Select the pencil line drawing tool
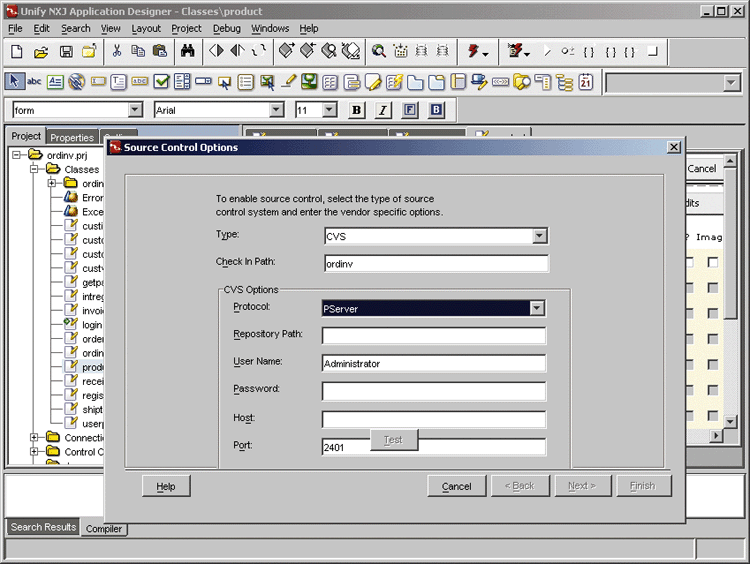 click(288, 82)
